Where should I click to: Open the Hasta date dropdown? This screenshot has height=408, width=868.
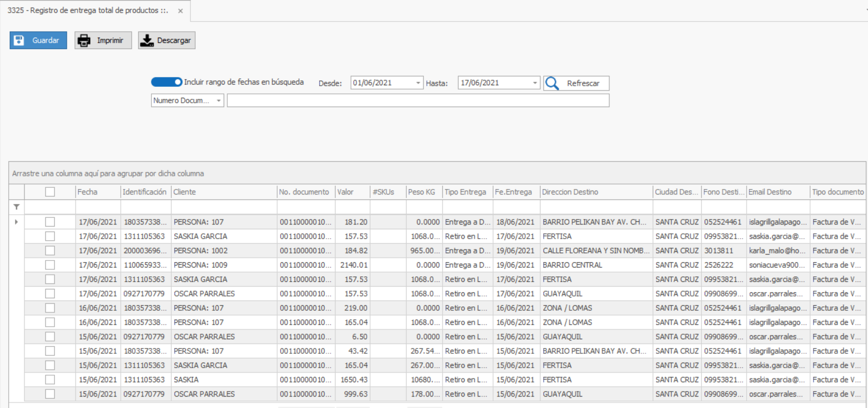535,83
